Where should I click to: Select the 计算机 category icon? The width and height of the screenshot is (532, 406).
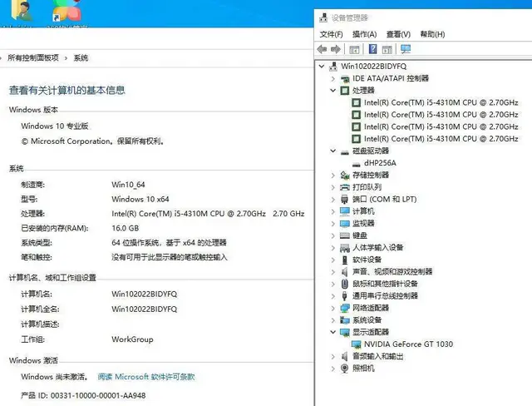pos(345,211)
